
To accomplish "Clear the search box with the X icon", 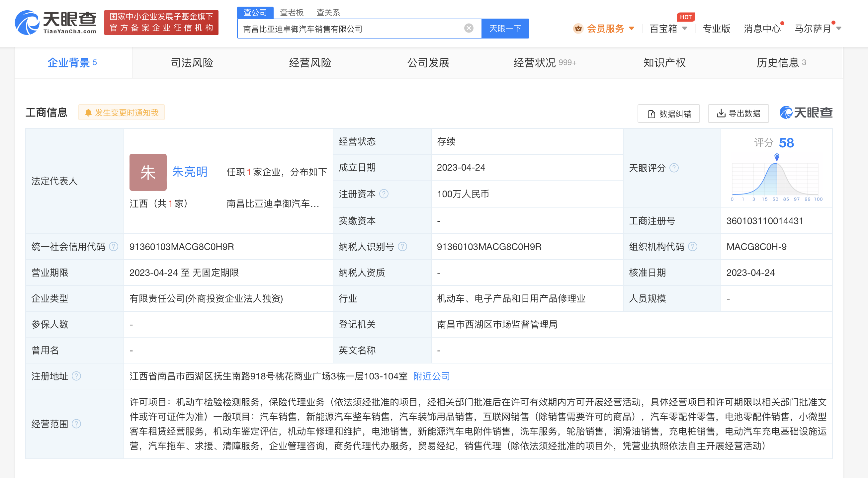I will tap(469, 28).
